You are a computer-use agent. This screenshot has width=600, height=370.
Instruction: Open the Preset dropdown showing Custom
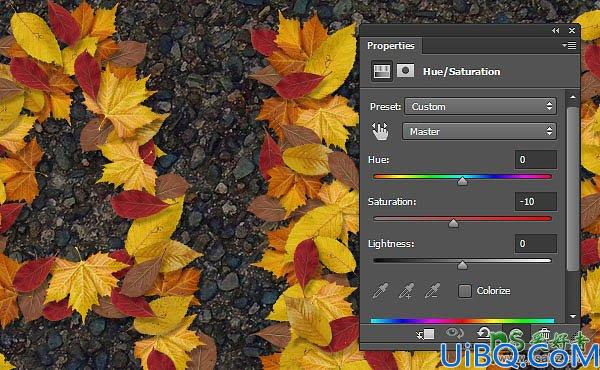pos(480,106)
